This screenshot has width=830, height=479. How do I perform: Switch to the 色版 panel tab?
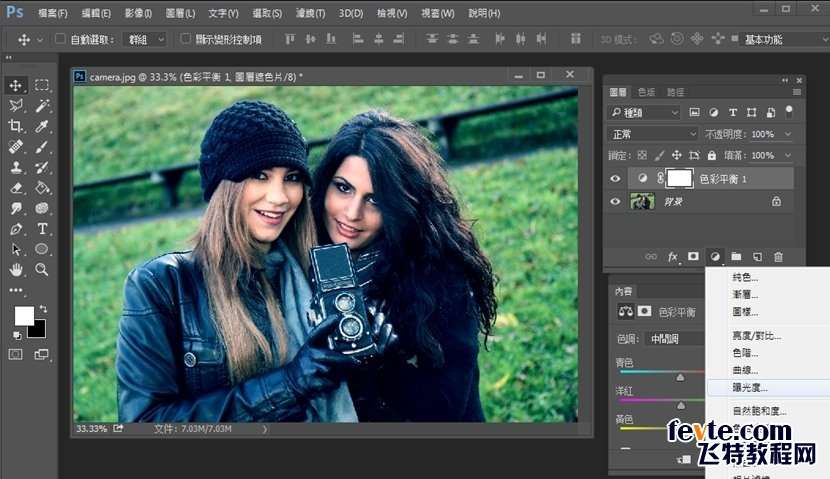[646, 92]
